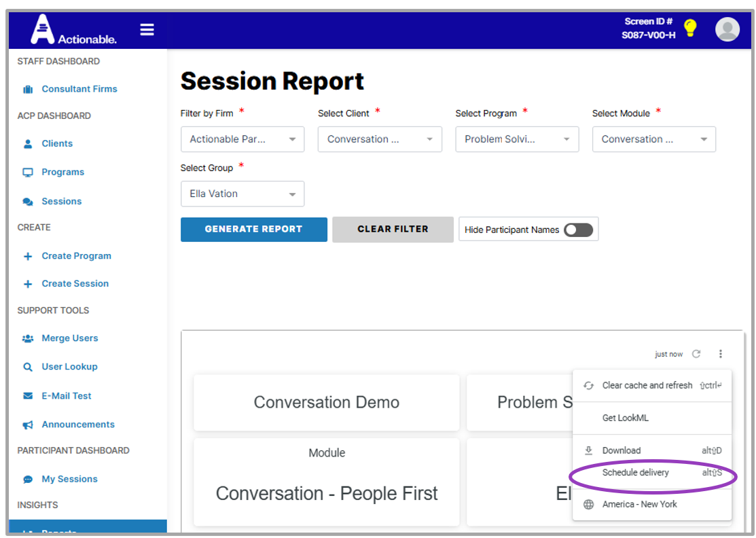Open User Lookup via the magnifier icon
Viewport: 756px width, 538px height.
pyautogui.click(x=28, y=367)
